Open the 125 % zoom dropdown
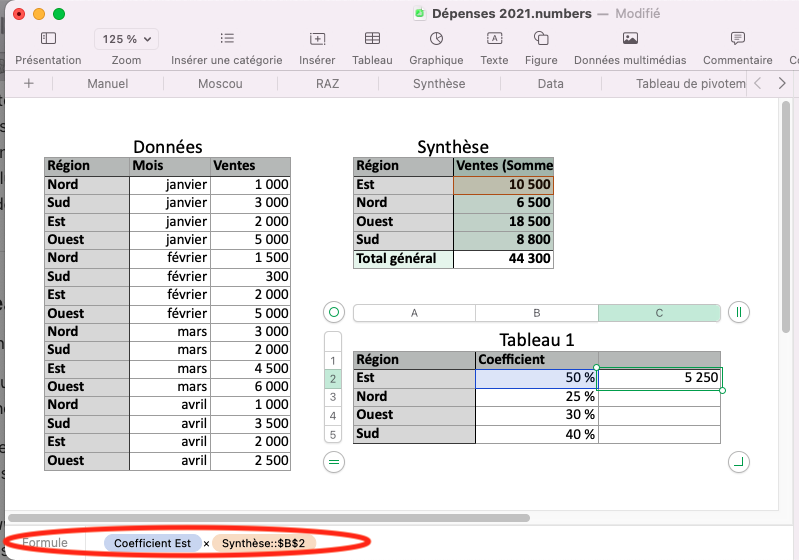 [x=127, y=39]
